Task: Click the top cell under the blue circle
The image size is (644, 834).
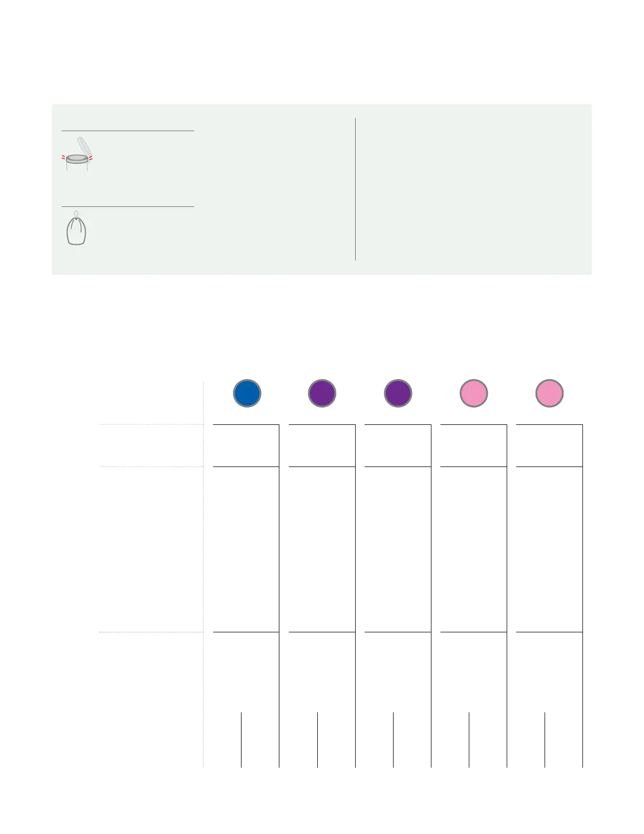Action: click(x=246, y=445)
